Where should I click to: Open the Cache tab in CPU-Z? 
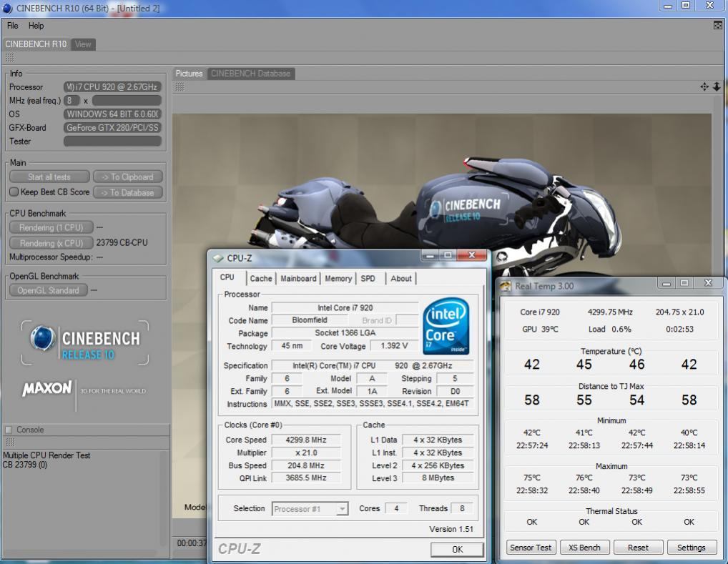point(261,279)
